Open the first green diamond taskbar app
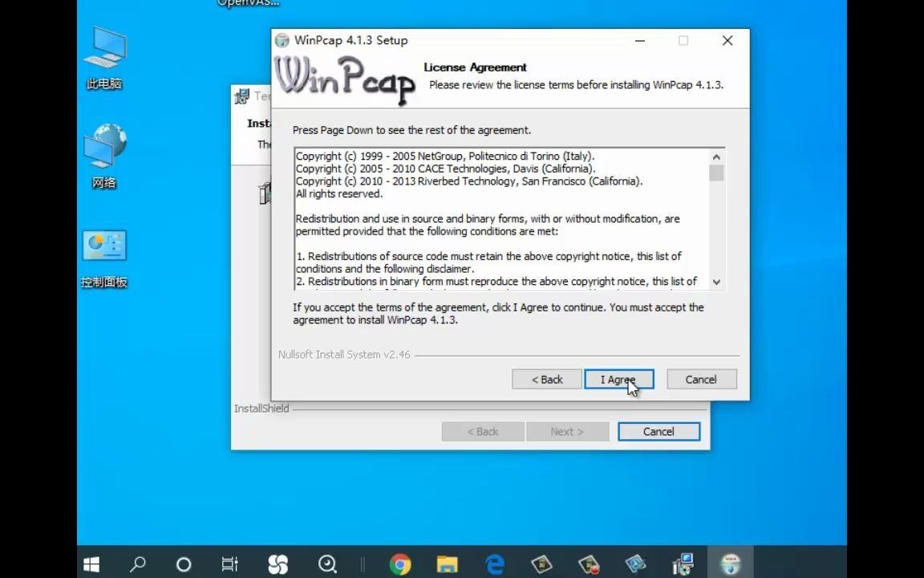Screen dimensions: 924x578 tap(541, 564)
